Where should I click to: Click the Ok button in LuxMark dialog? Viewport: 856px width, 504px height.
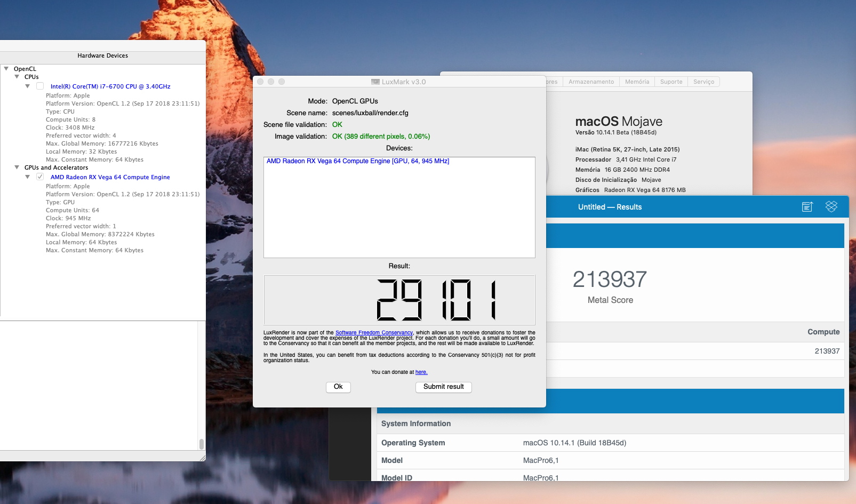[338, 387]
